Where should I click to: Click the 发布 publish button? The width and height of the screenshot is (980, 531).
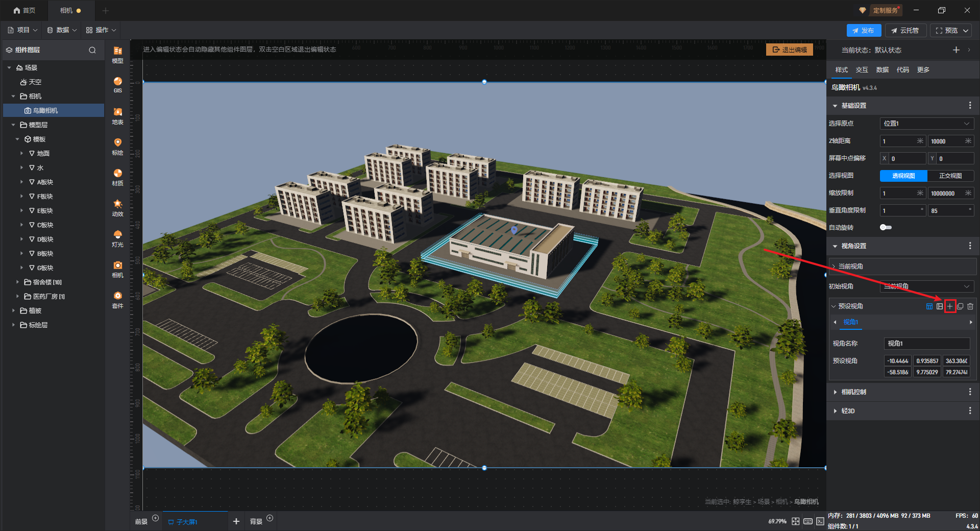pos(863,31)
